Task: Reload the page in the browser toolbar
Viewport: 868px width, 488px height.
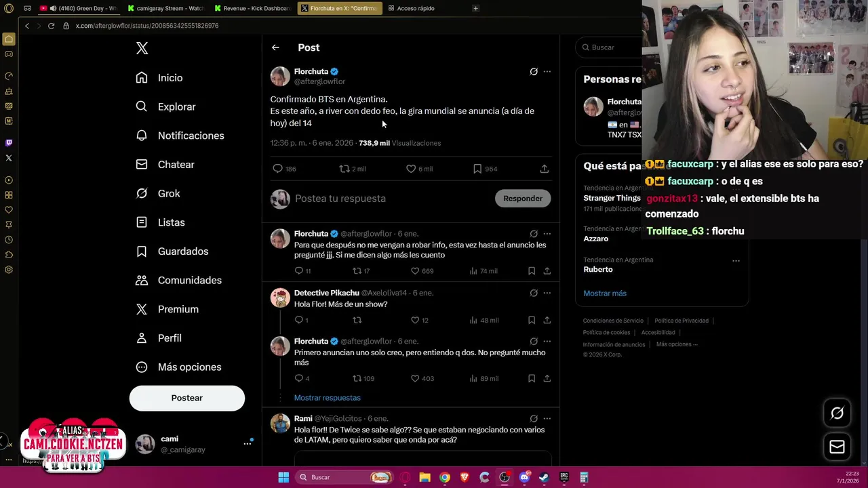Action: tap(51, 26)
